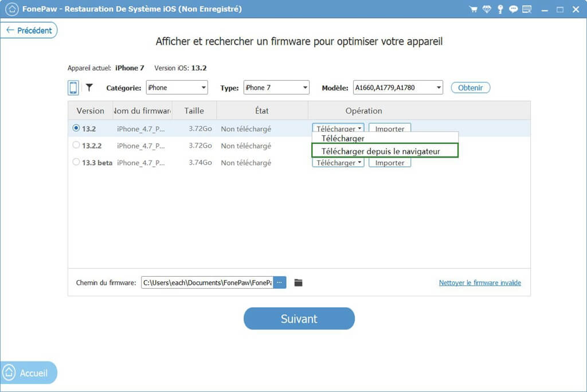587x392 pixels.
Task: Open the Télécharger dropdown for 13.3 beta
Action: (338, 163)
